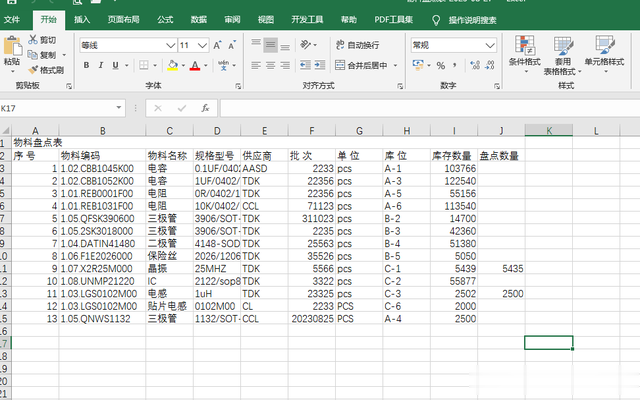Screen dimensions: 640x400
Task: Toggle Italic formatting
Action: pyautogui.click(x=101, y=65)
